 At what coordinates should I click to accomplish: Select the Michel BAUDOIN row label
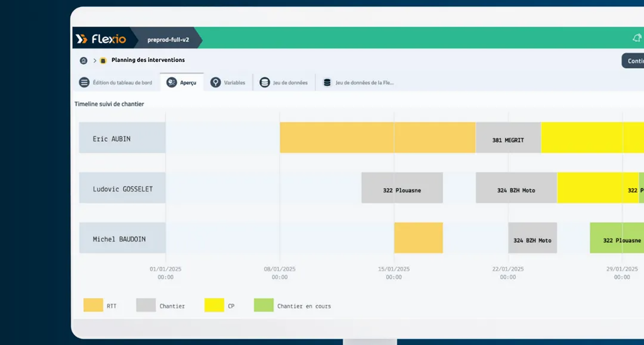tap(122, 238)
